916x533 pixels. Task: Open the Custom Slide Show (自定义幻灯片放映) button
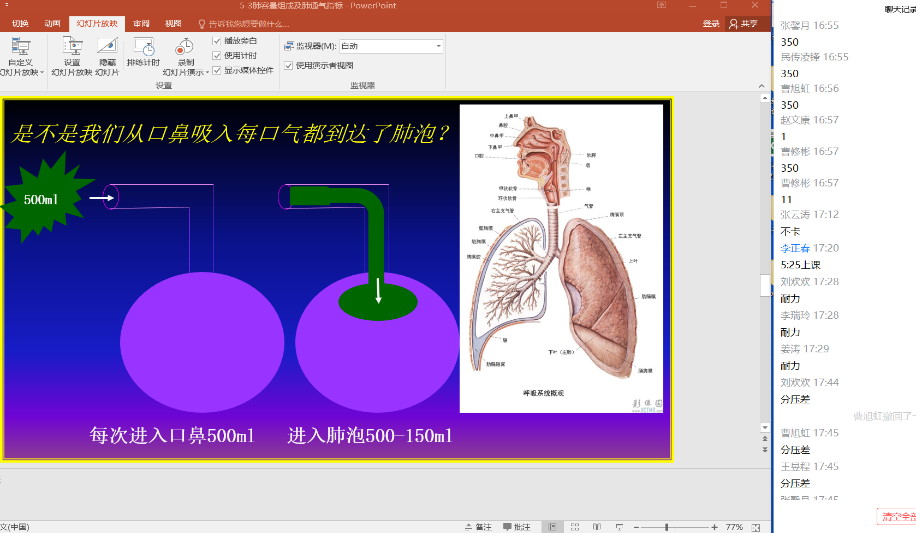pyautogui.click(x=20, y=48)
